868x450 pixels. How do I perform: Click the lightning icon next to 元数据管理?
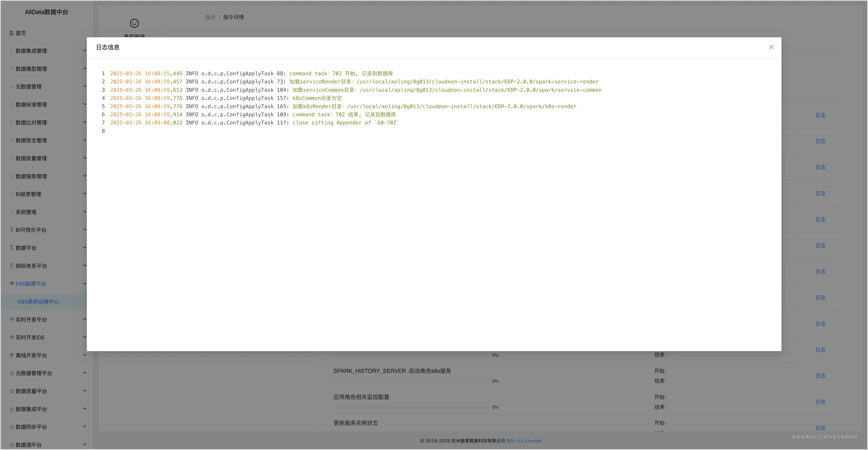(12, 87)
